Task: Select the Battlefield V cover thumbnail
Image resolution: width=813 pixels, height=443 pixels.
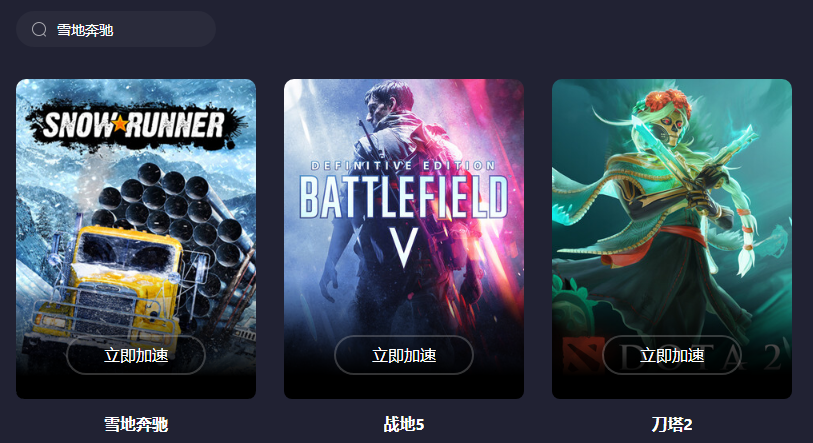Action: (x=404, y=239)
